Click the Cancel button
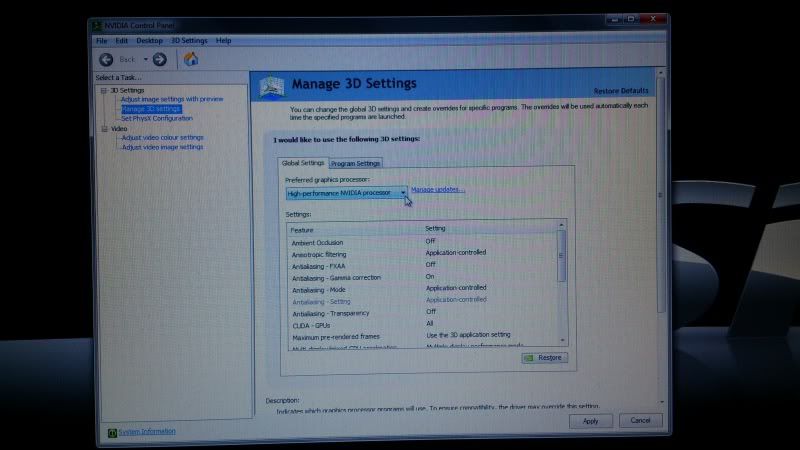The image size is (800, 450). pyautogui.click(x=640, y=420)
